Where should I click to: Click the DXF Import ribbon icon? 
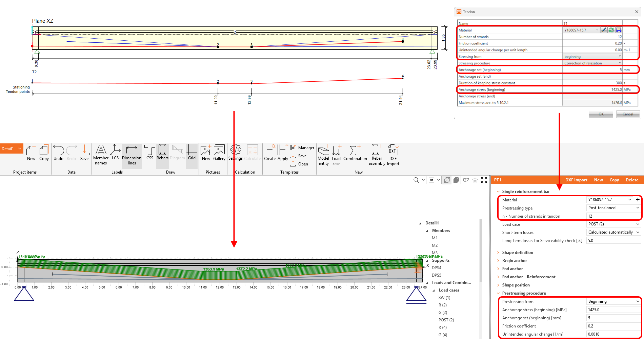click(393, 155)
